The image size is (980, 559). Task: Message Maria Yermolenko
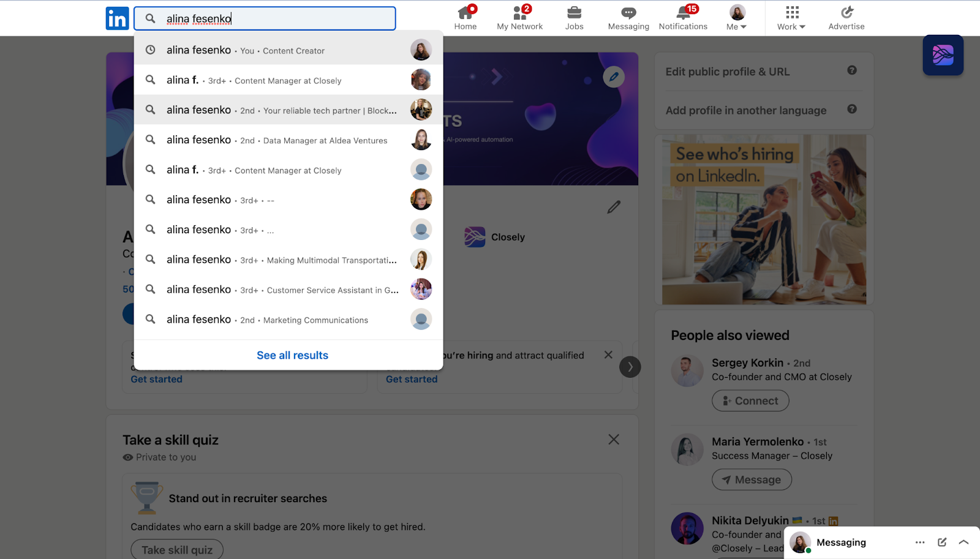click(752, 480)
